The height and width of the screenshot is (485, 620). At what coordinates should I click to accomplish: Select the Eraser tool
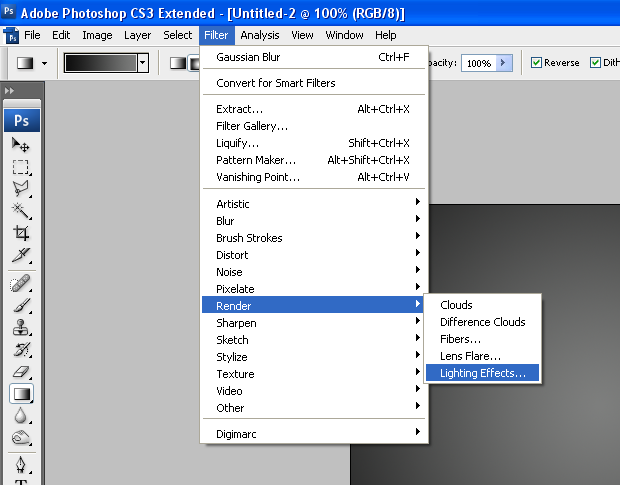[x=21, y=372]
